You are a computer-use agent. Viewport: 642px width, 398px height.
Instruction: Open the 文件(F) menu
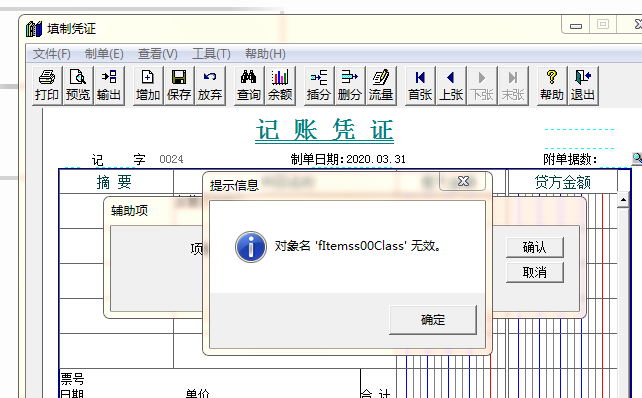(x=52, y=54)
